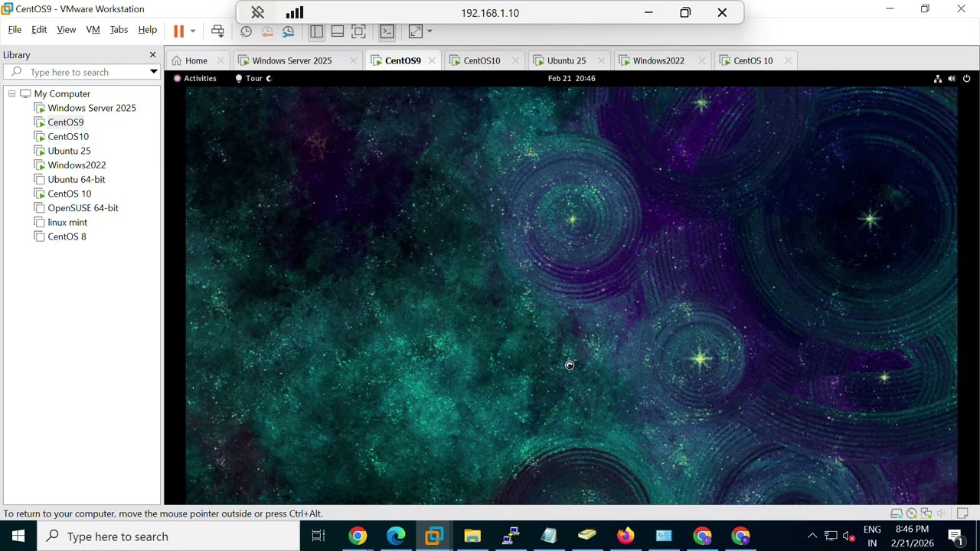Open the GNOME clock showing Feb 21 20:46
The width and height of the screenshot is (980, 551).
click(571, 78)
